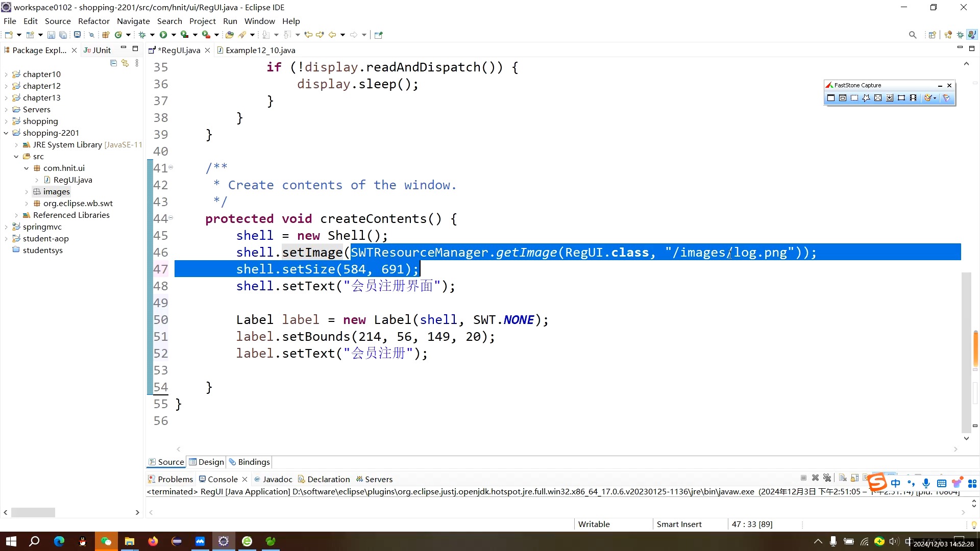
Task: Collapse the createContents method fold marker
Action: pyautogui.click(x=171, y=218)
